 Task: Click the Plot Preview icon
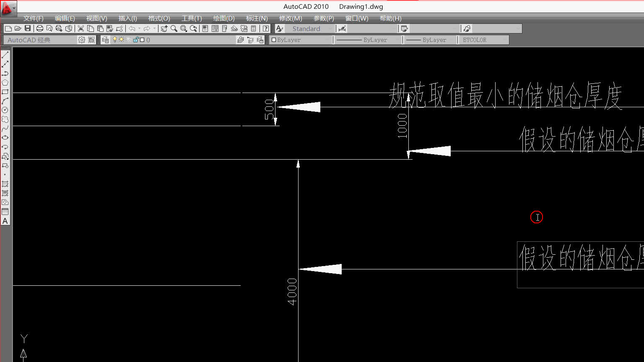[49, 28]
